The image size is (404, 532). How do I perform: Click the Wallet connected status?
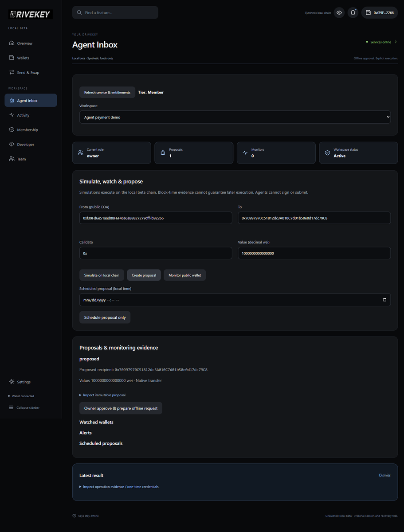(x=21, y=396)
